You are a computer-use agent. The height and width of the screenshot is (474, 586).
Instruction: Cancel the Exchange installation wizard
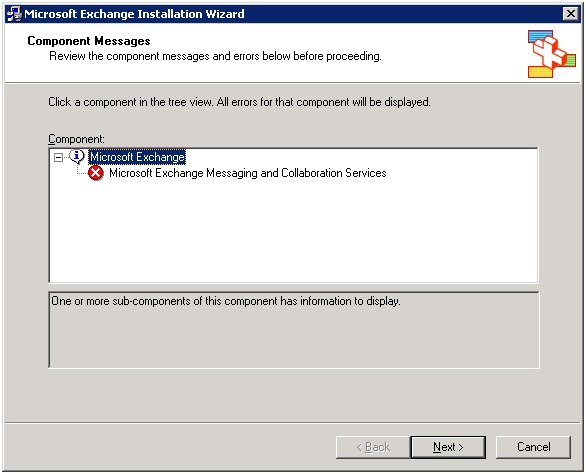coord(533,447)
